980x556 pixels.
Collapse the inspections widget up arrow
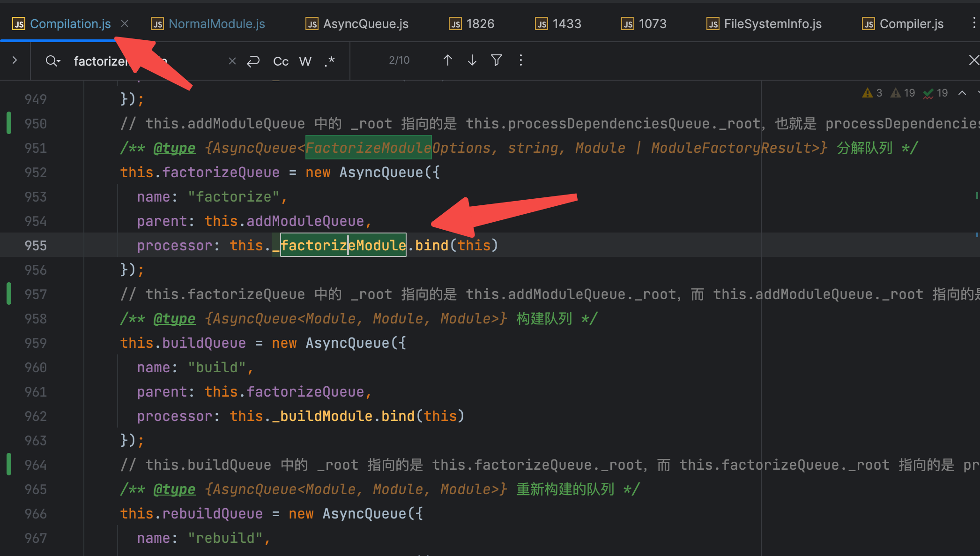tap(962, 93)
